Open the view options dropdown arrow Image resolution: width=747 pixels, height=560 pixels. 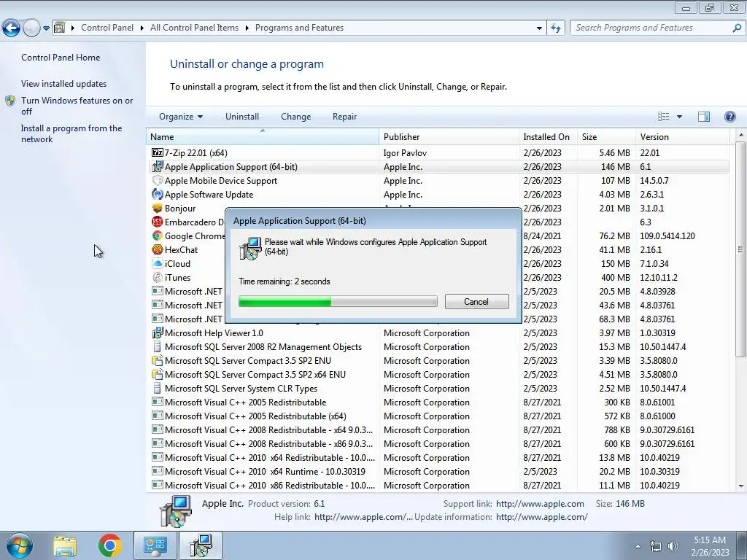click(679, 117)
